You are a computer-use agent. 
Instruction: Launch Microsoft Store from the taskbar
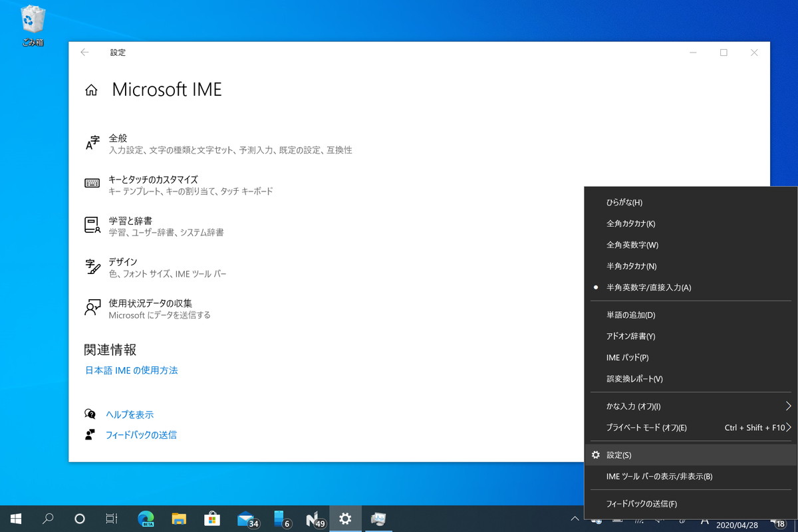[213, 518]
